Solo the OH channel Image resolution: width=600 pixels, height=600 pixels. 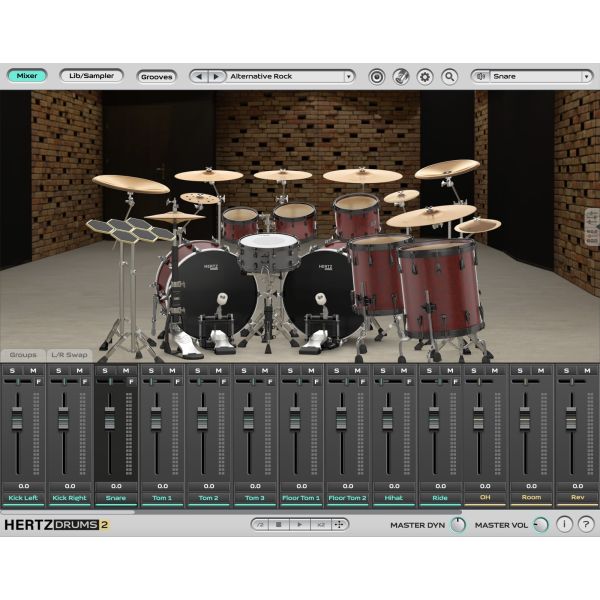pos(474,370)
